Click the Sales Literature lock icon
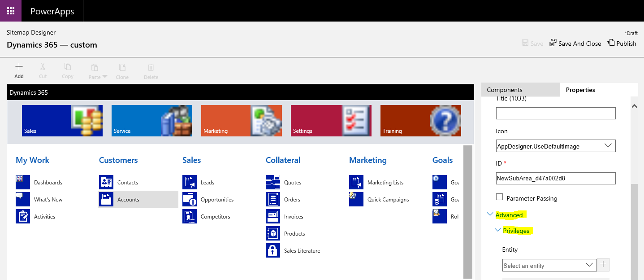The image size is (644, 280). click(x=273, y=250)
